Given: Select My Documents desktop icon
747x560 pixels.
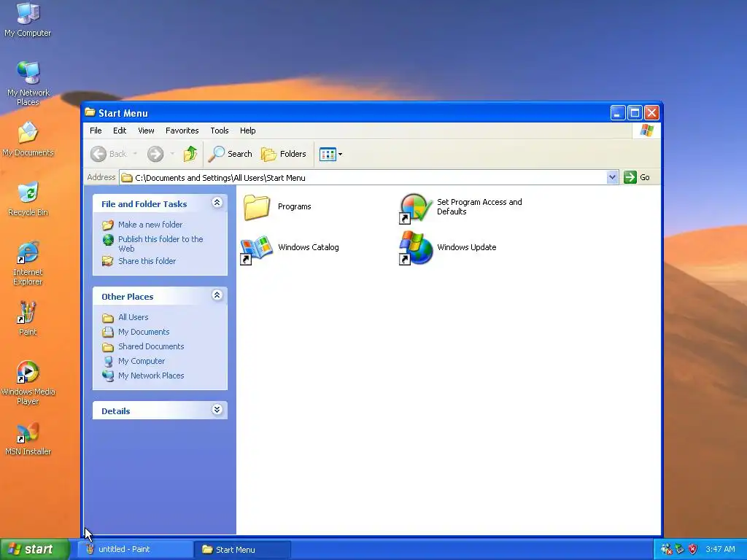Looking at the screenshot, I should coord(28,139).
